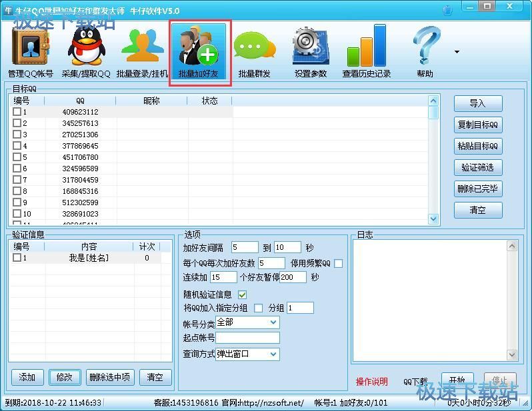The height and width of the screenshot is (411, 532).
Task: Click 到期:2018-10-22 11:46:33 status text
Action: [x=53, y=403]
